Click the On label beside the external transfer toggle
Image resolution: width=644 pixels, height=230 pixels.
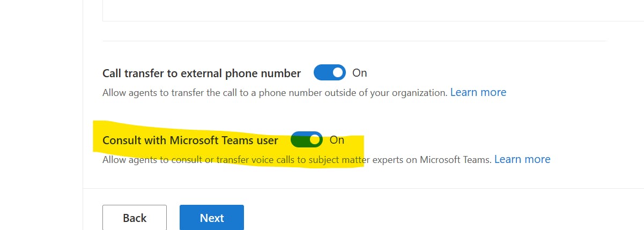(x=360, y=73)
